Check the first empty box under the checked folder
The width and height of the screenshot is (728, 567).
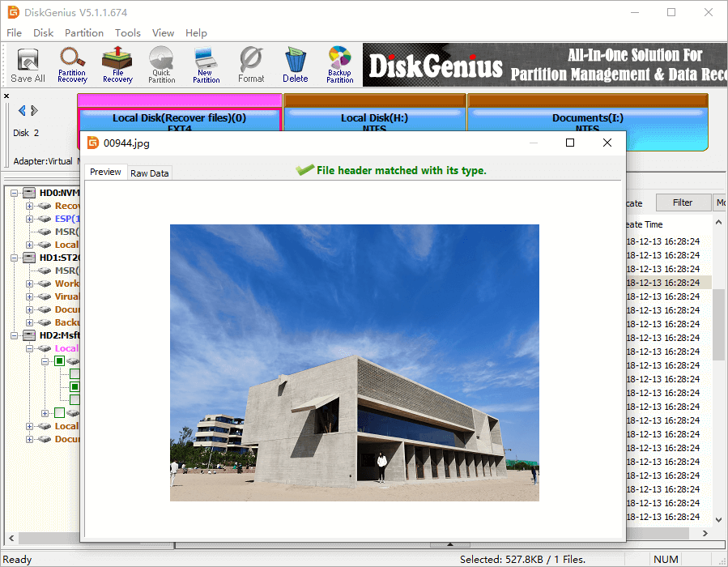pyautogui.click(x=75, y=374)
